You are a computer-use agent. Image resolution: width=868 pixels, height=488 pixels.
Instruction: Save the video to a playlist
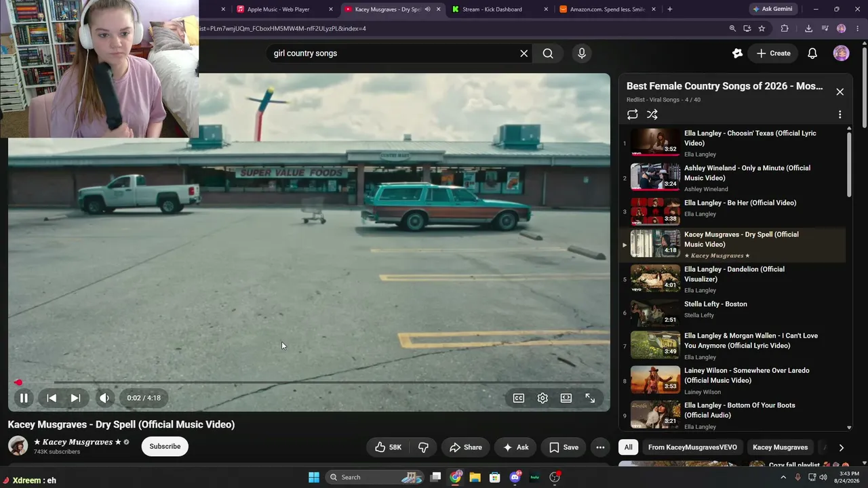[x=564, y=447]
